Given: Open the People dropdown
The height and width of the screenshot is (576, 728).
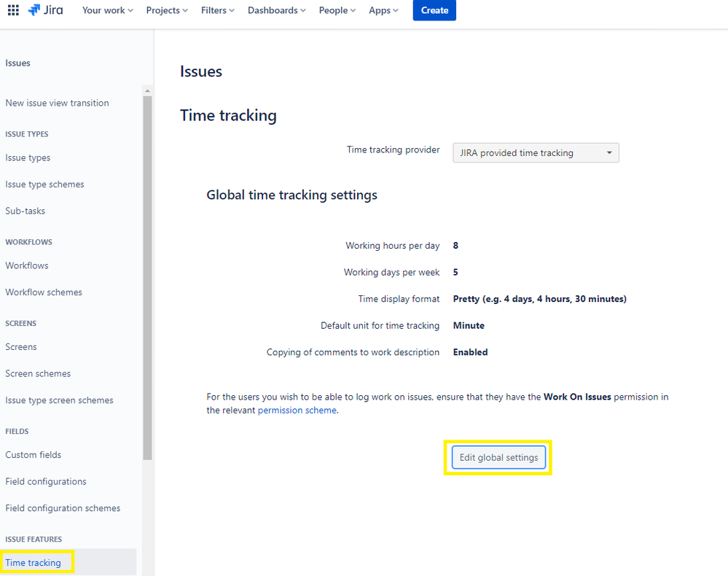Looking at the screenshot, I should coord(336,10).
